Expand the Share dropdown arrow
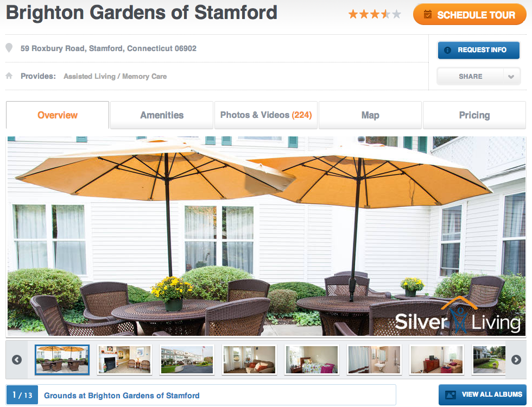532x407 pixels. click(x=511, y=77)
